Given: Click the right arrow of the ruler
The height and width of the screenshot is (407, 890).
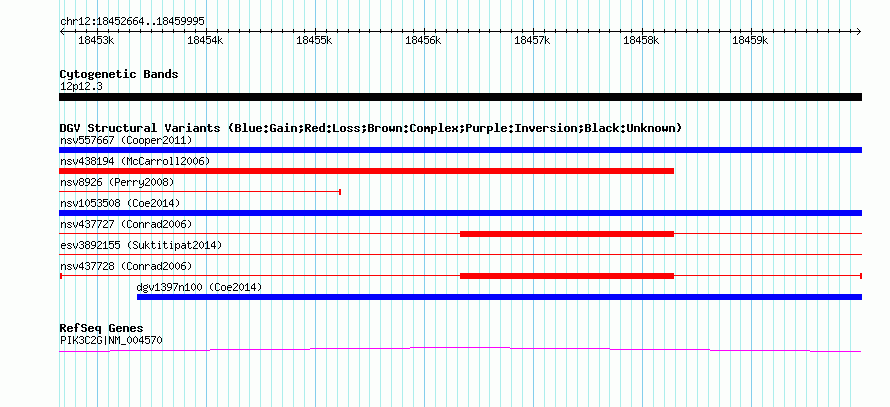Looking at the screenshot, I should click(x=859, y=31).
